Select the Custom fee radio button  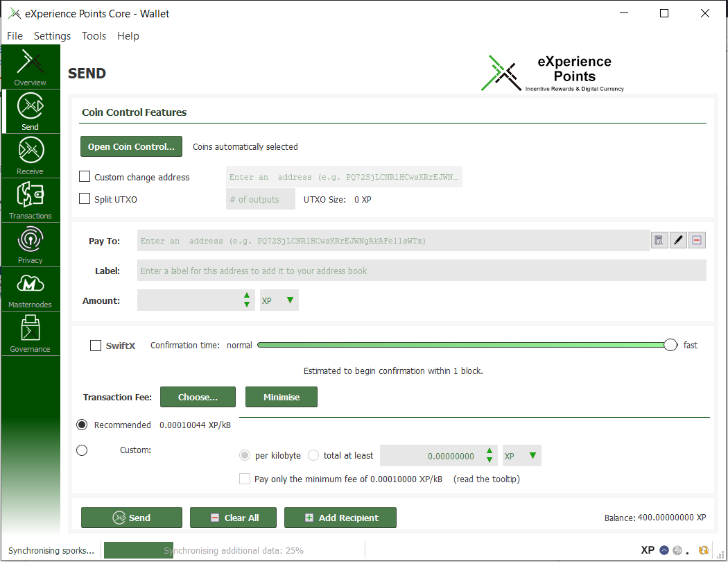pyautogui.click(x=82, y=450)
